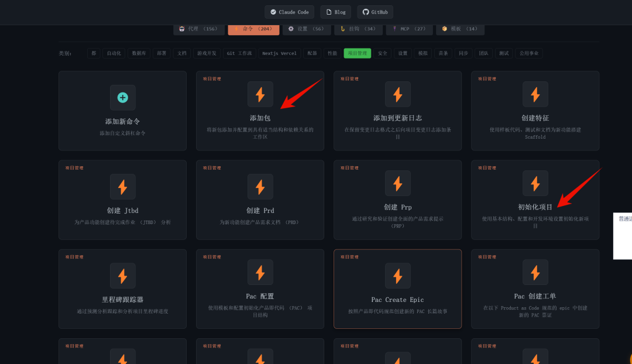
Task: Select the 游戏开发 category filter
Action: pyautogui.click(x=207, y=53)
